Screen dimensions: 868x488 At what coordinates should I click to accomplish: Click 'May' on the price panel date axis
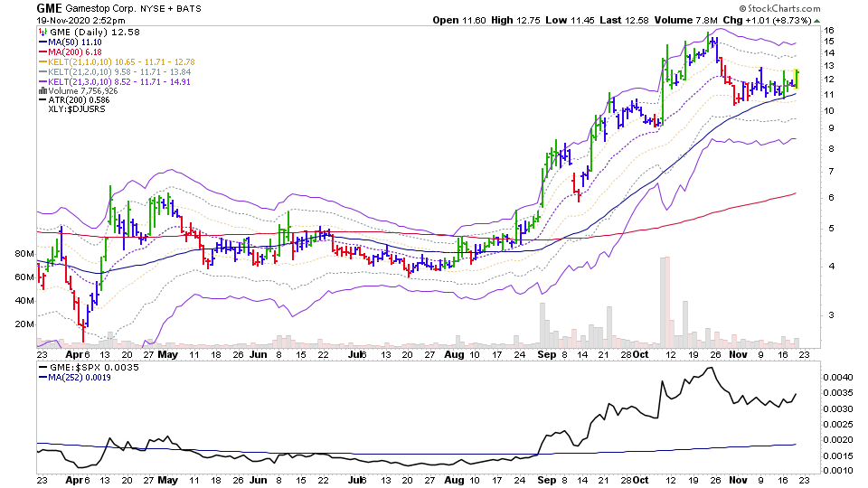[168, 354]
